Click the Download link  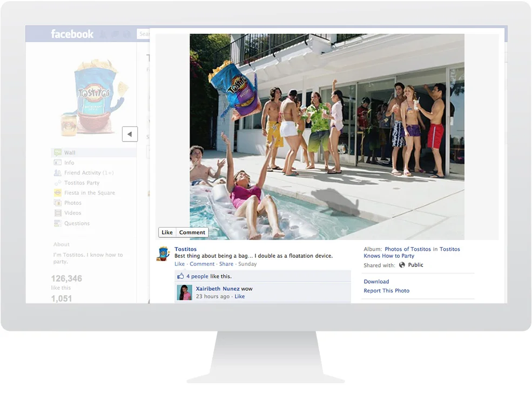[376, 282]
